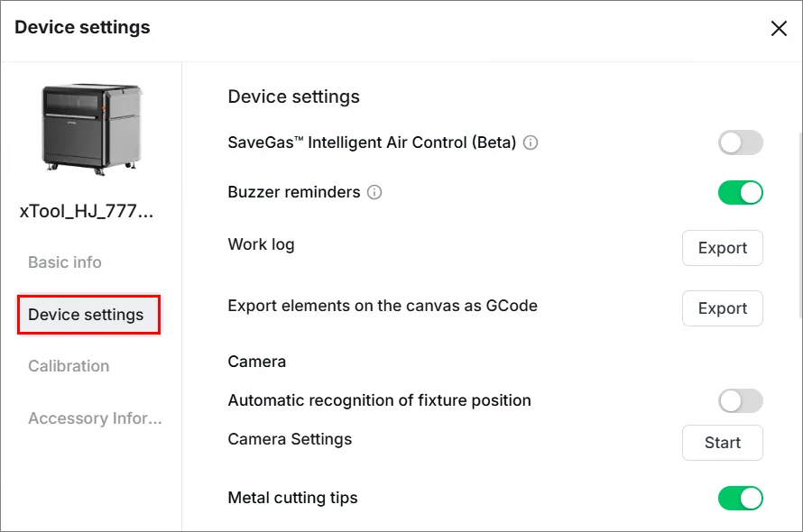Open the Basic info tab
Viewport: 803px width, 532px height.
[x=65, y=262]
